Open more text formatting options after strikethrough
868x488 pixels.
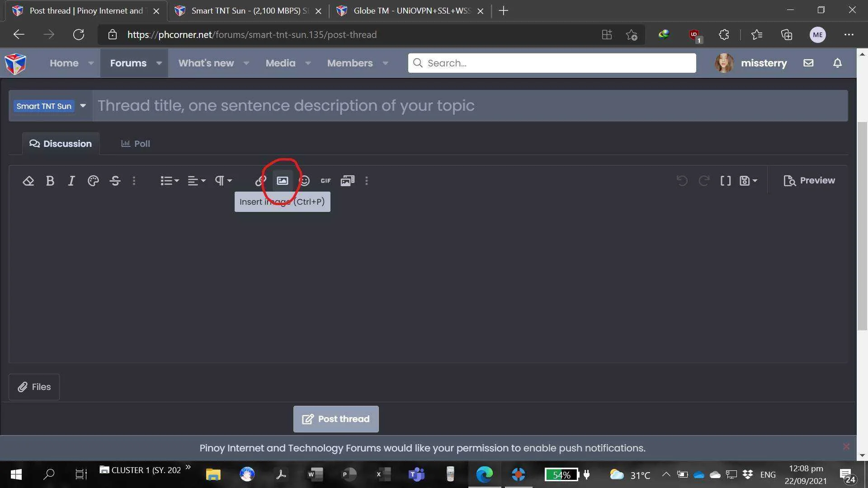[x=134, y=181]
